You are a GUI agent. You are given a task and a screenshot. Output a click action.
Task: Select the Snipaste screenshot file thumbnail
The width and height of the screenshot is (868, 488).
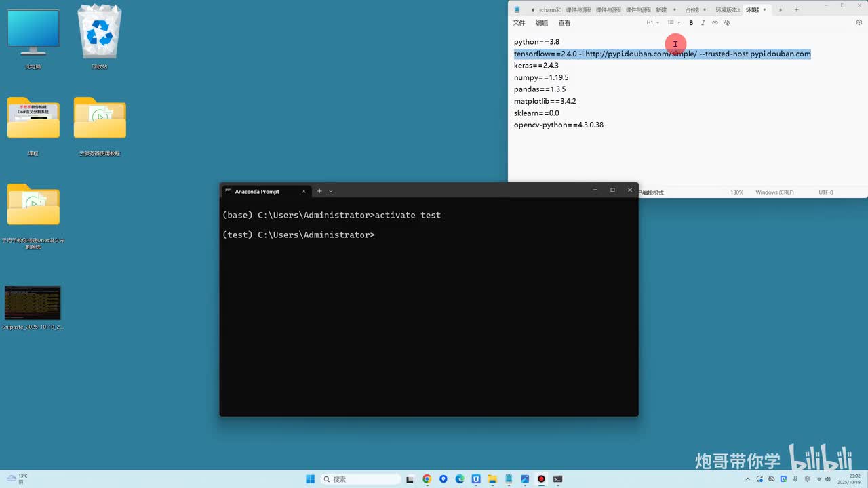pos(33,308)
